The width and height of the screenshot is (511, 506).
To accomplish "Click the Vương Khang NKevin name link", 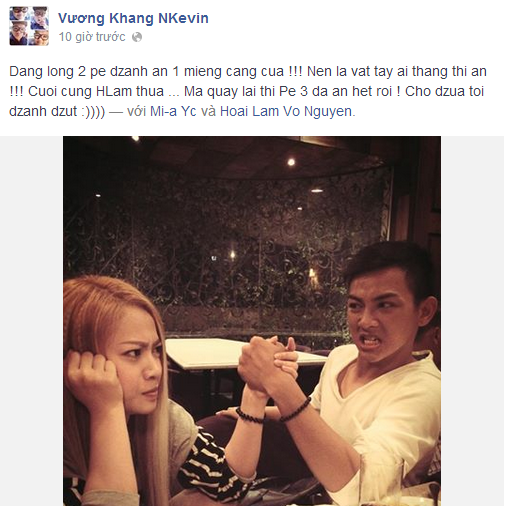I will tap(133, 18).
